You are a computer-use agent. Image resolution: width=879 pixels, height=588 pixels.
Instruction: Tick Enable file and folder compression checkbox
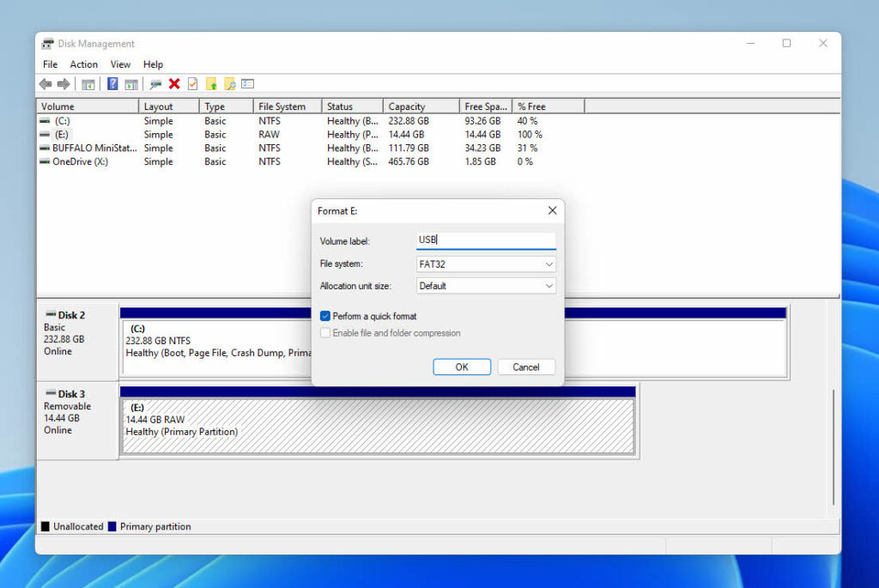[x=325, y=333]
